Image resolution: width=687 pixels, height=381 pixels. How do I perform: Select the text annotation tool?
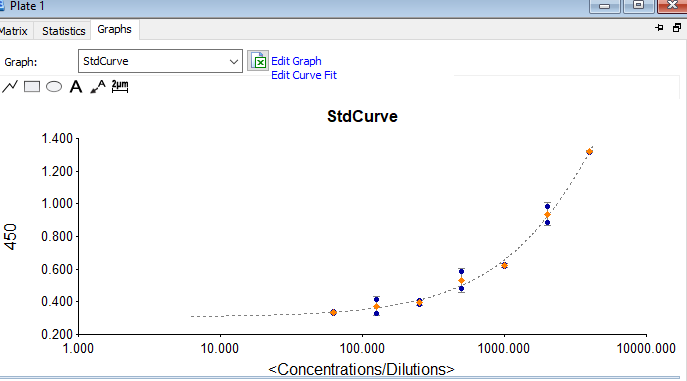(x=76, y=87)
